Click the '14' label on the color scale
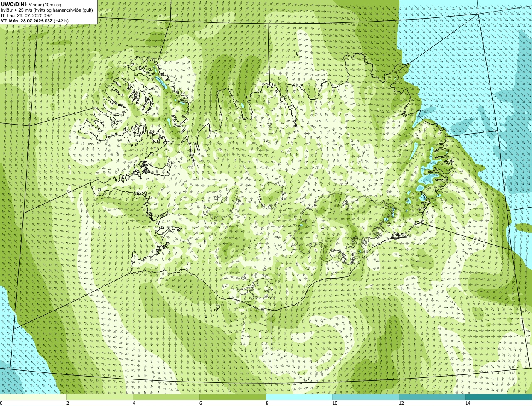The width and height of the screenshot is (532, 406). pos(468,403)
